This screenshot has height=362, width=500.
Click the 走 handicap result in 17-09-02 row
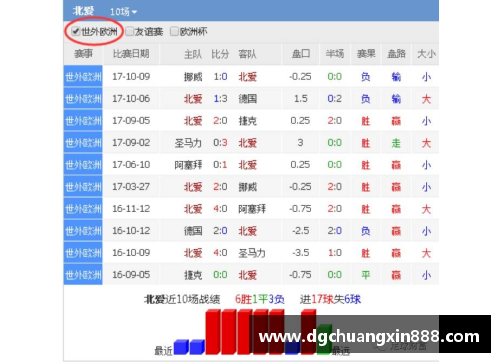pos(396,143)
